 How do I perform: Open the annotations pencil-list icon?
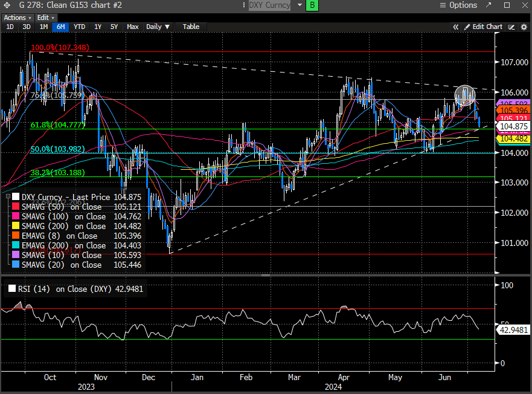511,27
